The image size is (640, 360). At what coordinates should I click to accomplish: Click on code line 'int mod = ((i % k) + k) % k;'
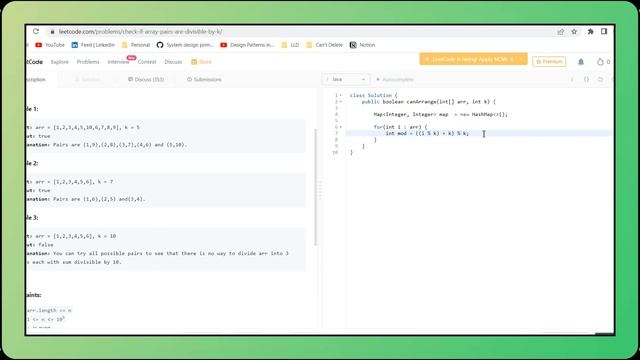(427, 133)
